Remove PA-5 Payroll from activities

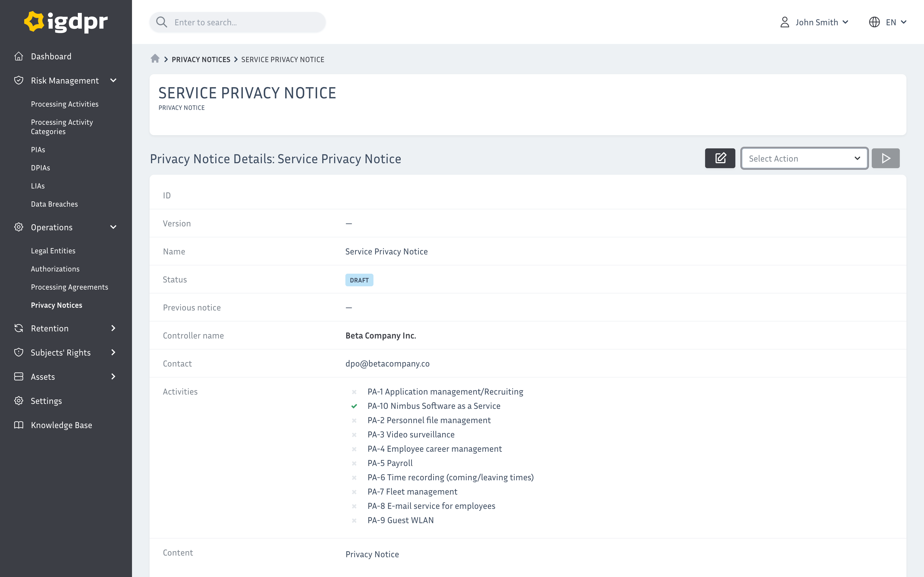(x=354, y=463)
